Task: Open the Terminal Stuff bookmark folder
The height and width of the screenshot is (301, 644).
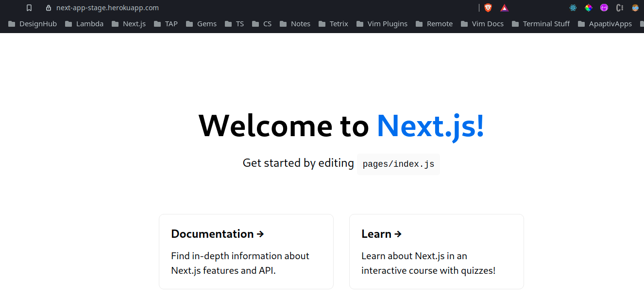Action: click(541, 24)
